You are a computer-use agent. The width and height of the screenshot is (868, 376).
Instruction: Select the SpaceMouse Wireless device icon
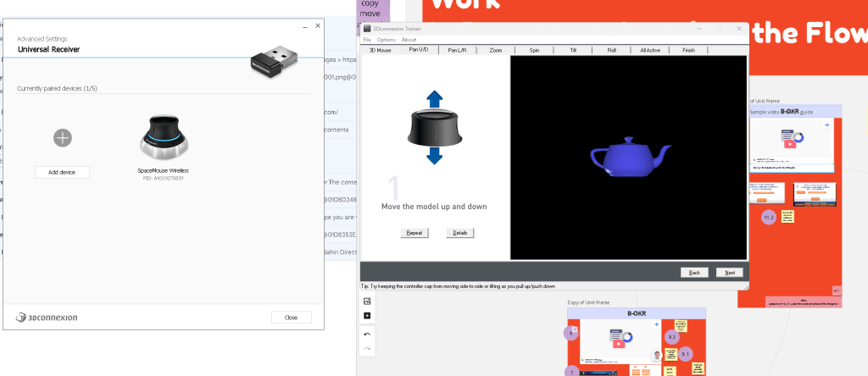click(164, 138)
